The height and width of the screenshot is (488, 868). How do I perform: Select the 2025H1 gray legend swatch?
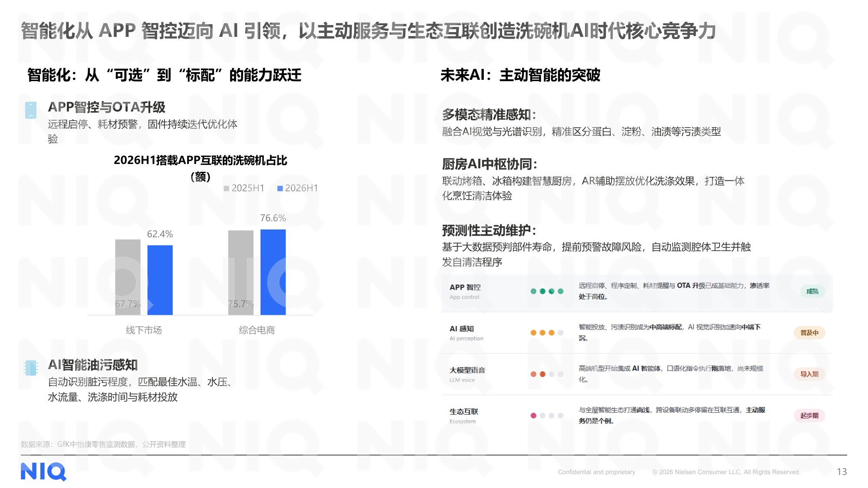coord(226,188)
